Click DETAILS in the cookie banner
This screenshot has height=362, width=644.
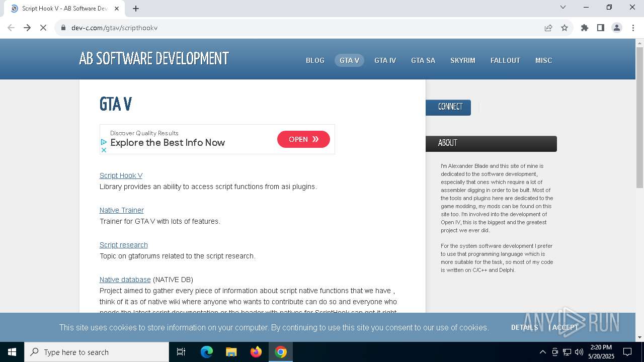[x=524, y=327]
